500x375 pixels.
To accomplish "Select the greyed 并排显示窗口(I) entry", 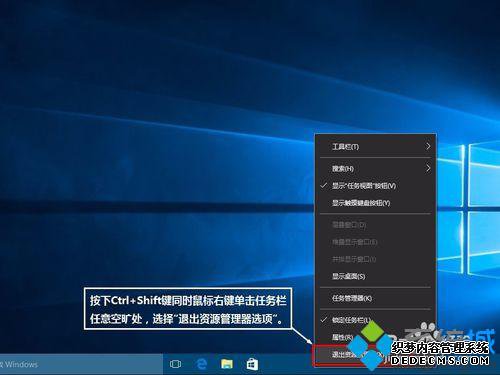I will [x=375, y=259].
